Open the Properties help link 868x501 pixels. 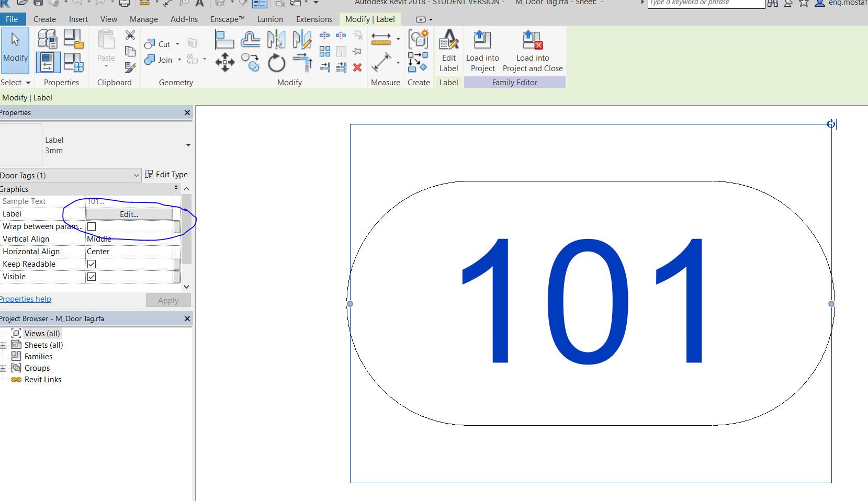(25, 299)
